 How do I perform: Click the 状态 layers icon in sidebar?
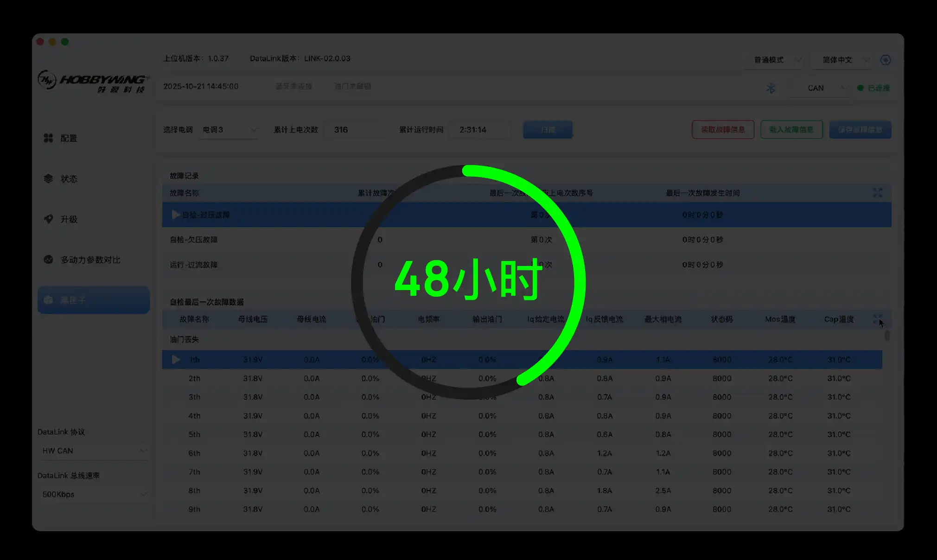point(48,178)
